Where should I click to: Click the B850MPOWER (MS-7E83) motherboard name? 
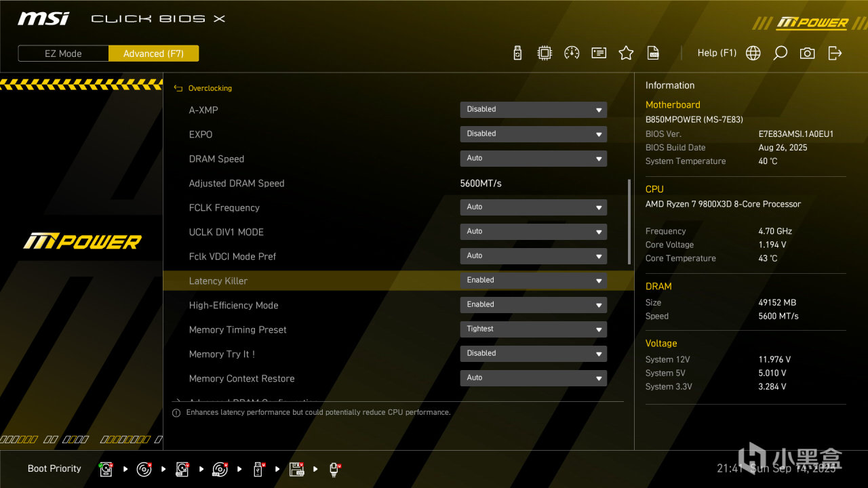(x=694, y=119)
